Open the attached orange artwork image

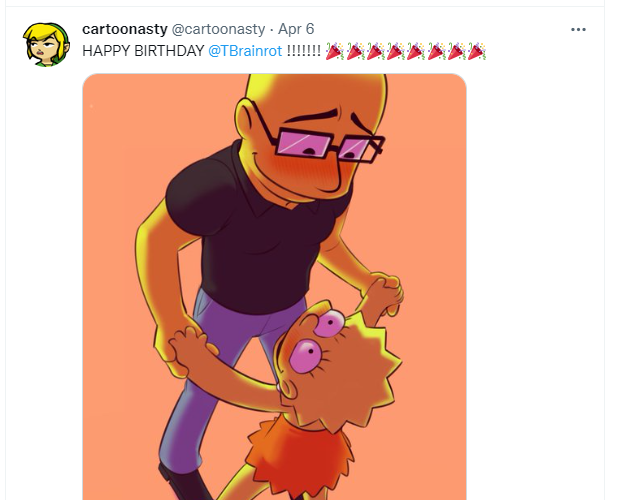click(274, 287)
